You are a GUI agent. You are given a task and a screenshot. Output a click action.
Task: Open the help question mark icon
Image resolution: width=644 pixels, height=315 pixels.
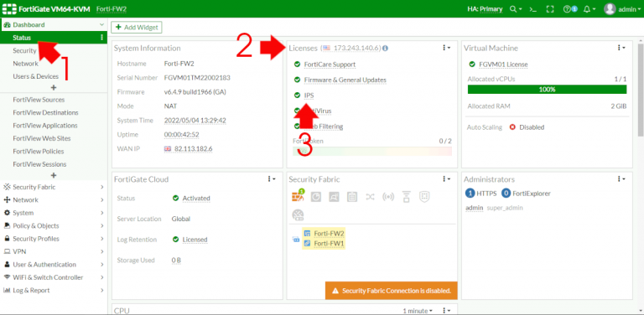coord(567,9)
